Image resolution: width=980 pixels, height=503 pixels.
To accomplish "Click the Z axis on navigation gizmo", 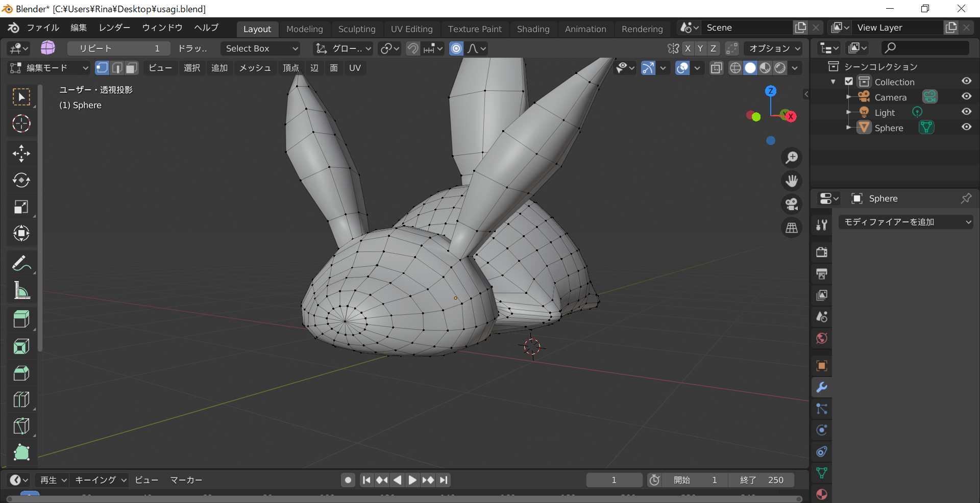I will (771, 91).
